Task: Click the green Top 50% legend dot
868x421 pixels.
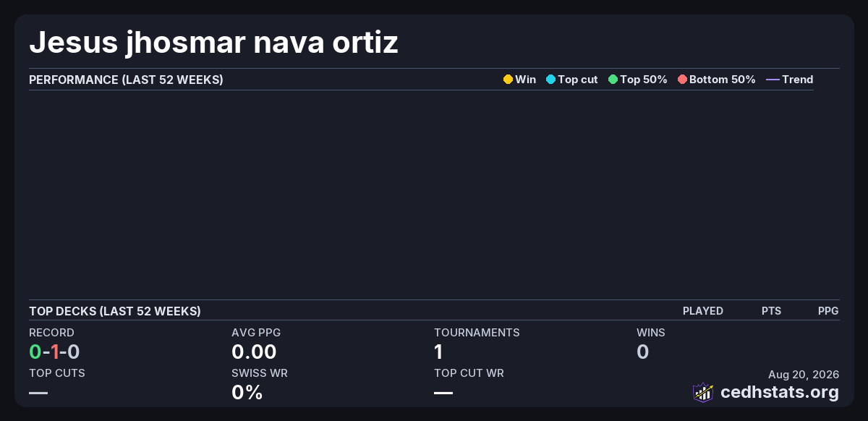Action: coord(613,80)
